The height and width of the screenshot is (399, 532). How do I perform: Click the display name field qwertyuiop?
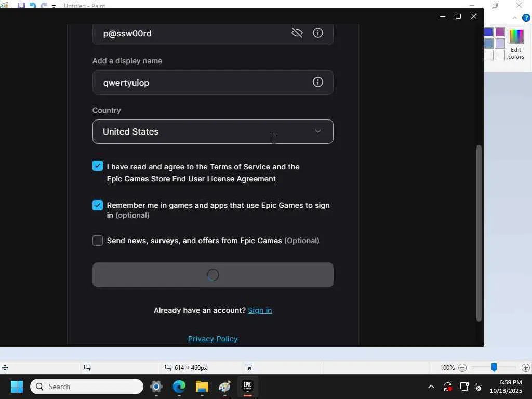(x=212, y=83)
